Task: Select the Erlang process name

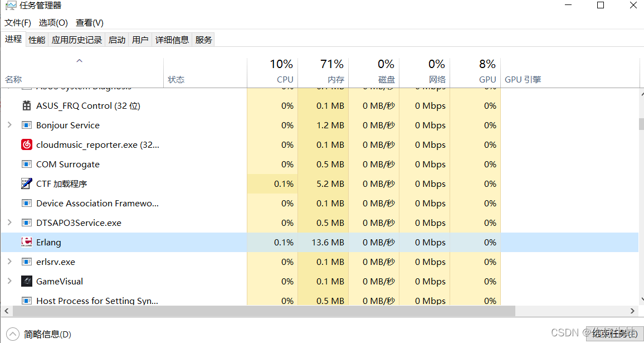Action: click(x=48, y=242)
